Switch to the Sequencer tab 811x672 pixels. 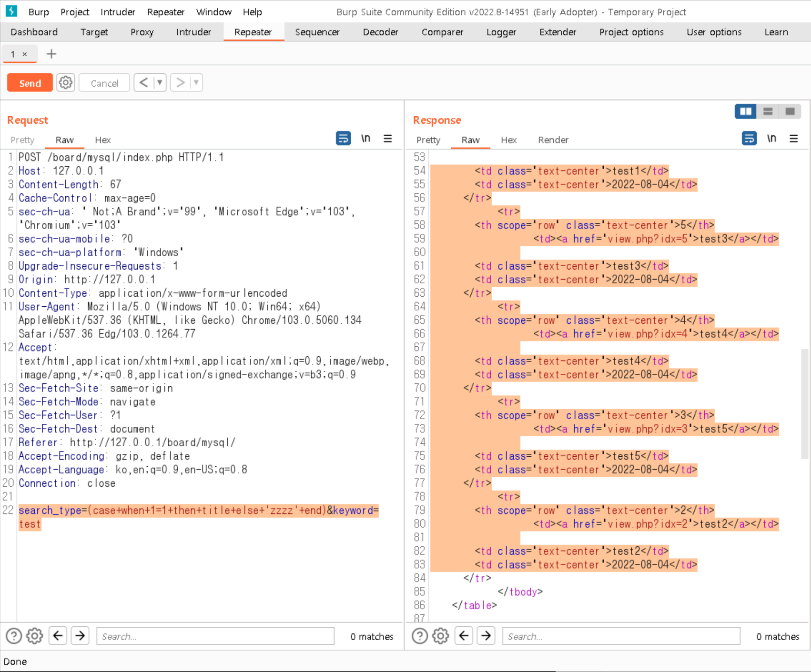tap(317, 32)
